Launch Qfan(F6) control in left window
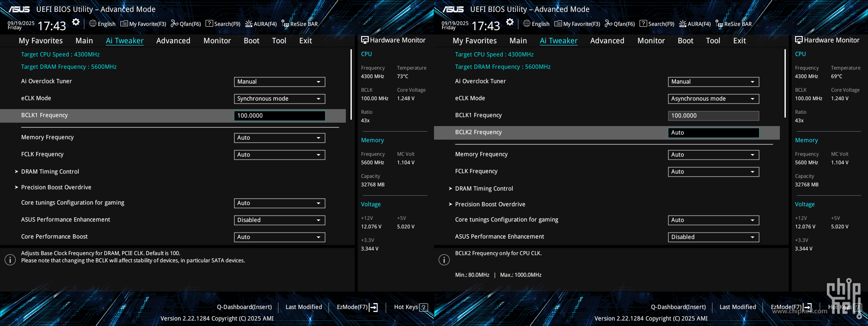Image resolution: width=868 pixels, height=326 pixels. click(186, 24)
